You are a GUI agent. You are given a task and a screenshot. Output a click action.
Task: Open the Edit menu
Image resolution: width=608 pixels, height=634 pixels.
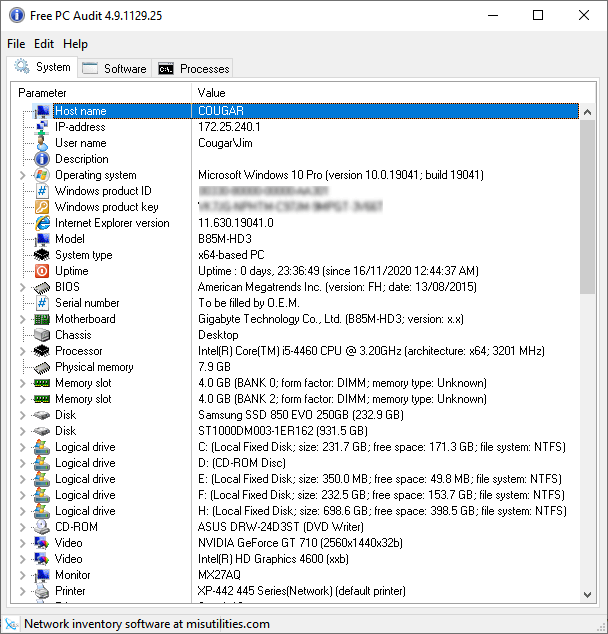[x=44, y=44]
